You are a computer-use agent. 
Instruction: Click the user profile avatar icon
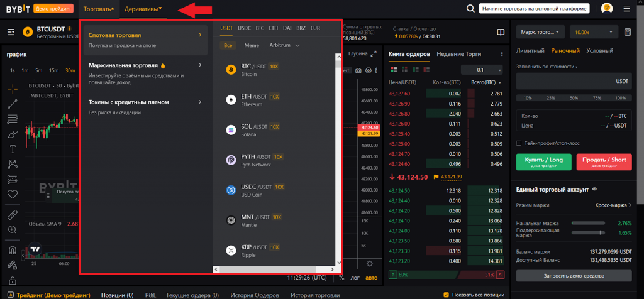click(x=607, y=9)
